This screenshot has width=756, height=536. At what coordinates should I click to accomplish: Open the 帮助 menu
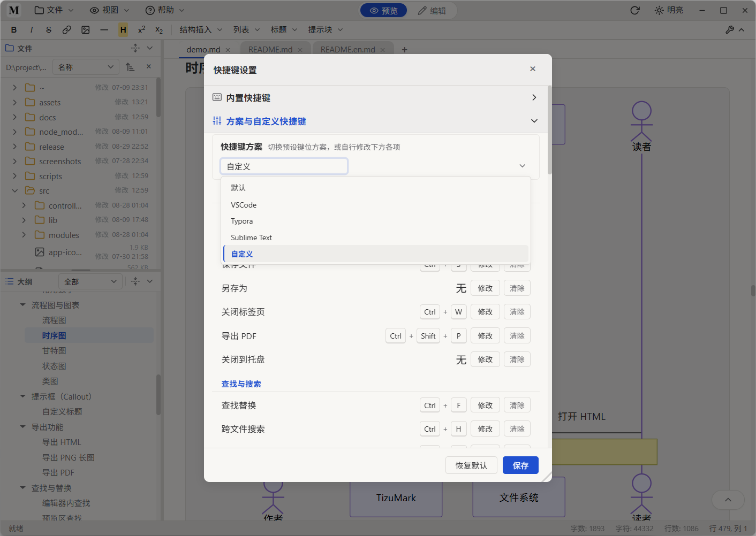(x=165, y=10)
